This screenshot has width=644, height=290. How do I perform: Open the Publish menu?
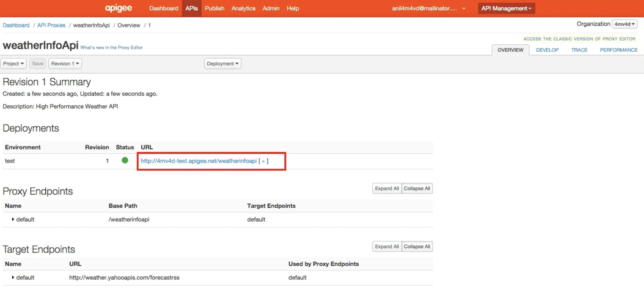[214, 8]
